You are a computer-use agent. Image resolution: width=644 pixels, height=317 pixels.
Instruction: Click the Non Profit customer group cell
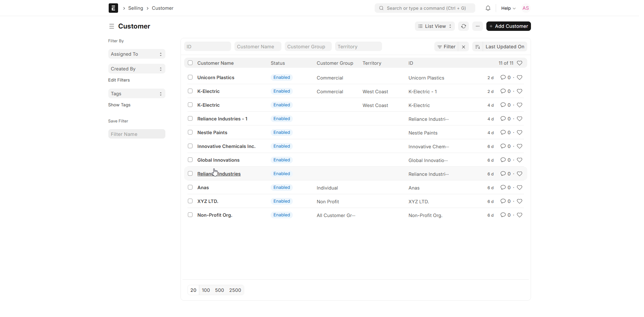tap(328, 202)
